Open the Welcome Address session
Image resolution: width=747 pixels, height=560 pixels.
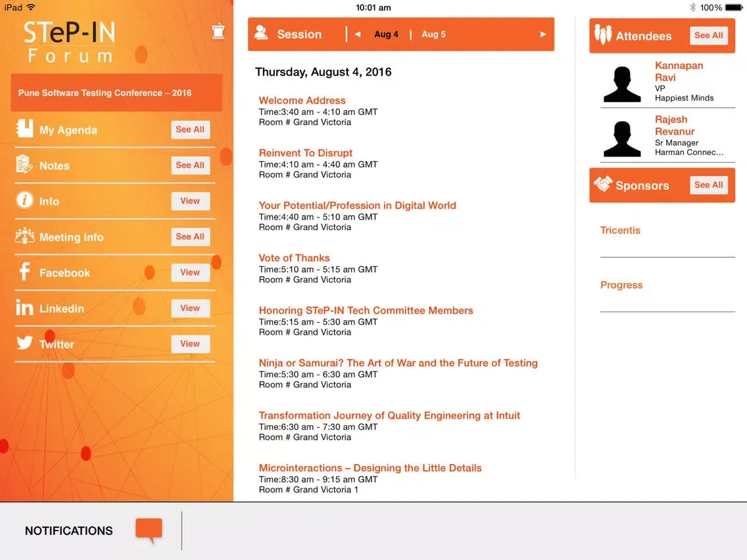click(x=302, y=101)
